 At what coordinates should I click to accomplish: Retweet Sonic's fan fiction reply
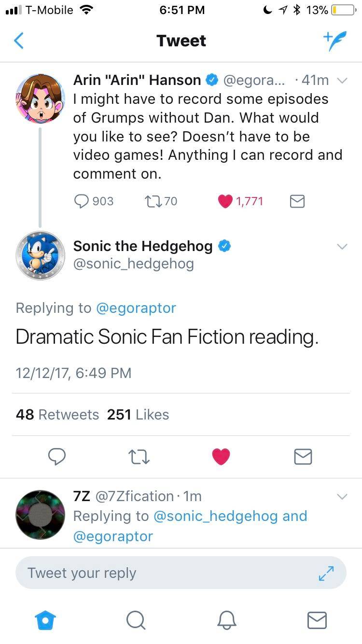(139, 457)
